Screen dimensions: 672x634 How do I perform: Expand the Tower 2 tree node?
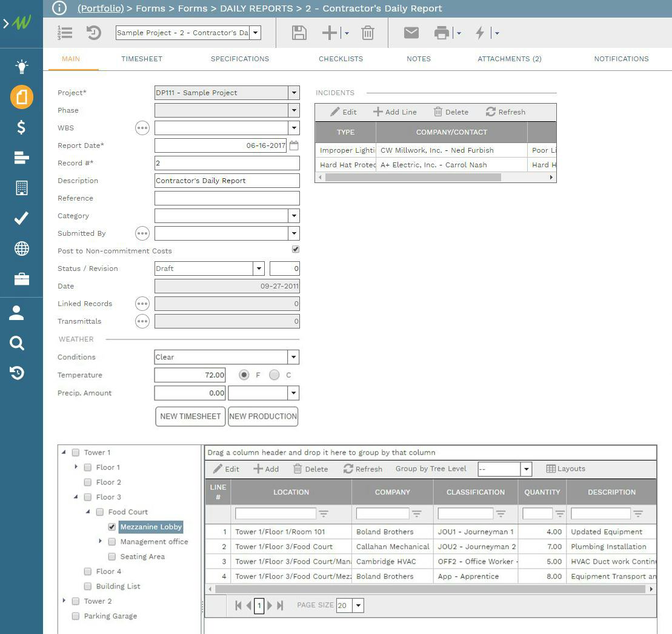64,601
